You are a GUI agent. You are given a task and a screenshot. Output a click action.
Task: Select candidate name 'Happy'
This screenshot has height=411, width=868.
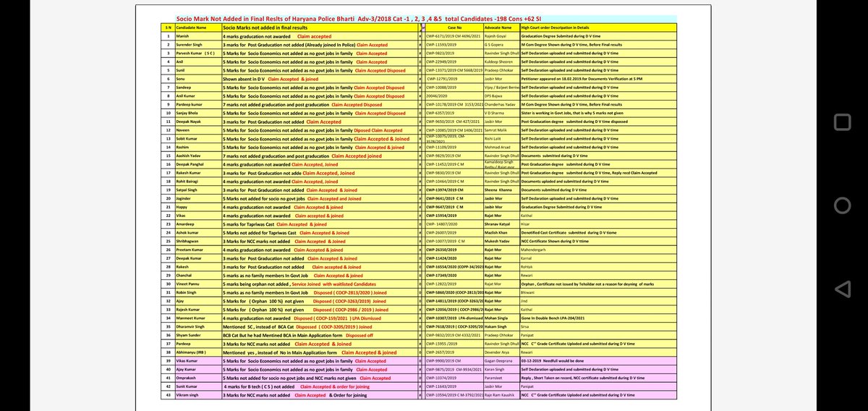tap(183, 207)
